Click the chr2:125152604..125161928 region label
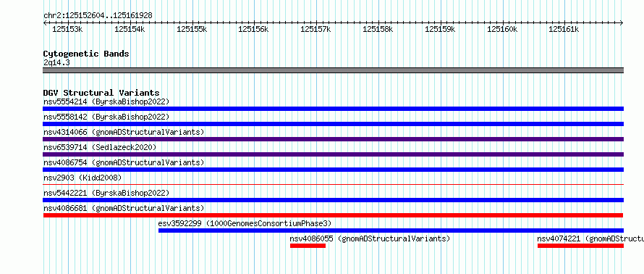Viewport: 644px width, 274px height. [x=98, y=16]
